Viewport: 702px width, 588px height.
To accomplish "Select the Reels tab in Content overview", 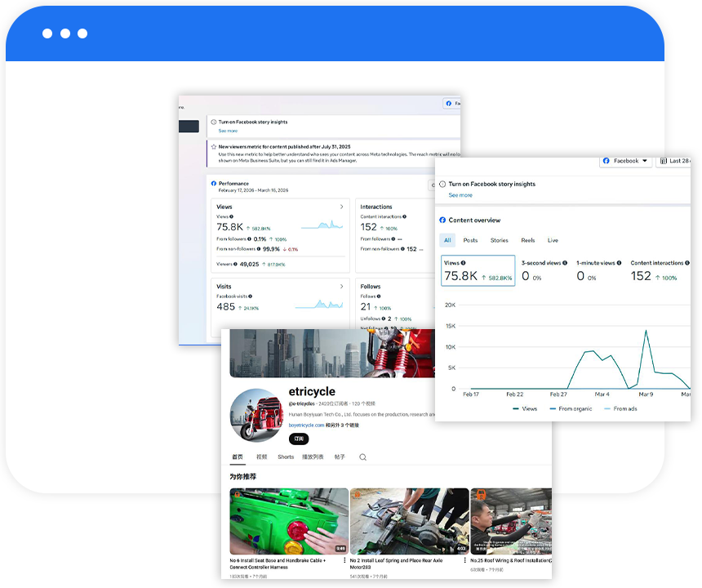I will pos(528,240).
